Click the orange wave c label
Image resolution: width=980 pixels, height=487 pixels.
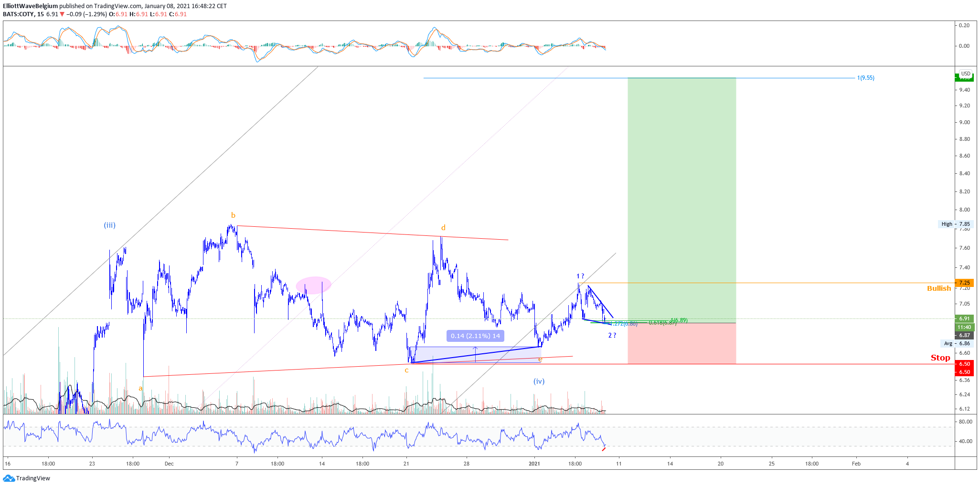coord(406,370)
